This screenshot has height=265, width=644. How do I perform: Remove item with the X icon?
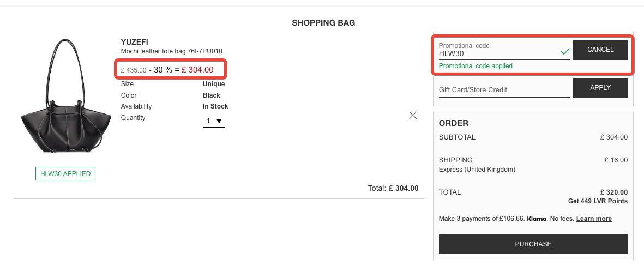coord(413,116)
